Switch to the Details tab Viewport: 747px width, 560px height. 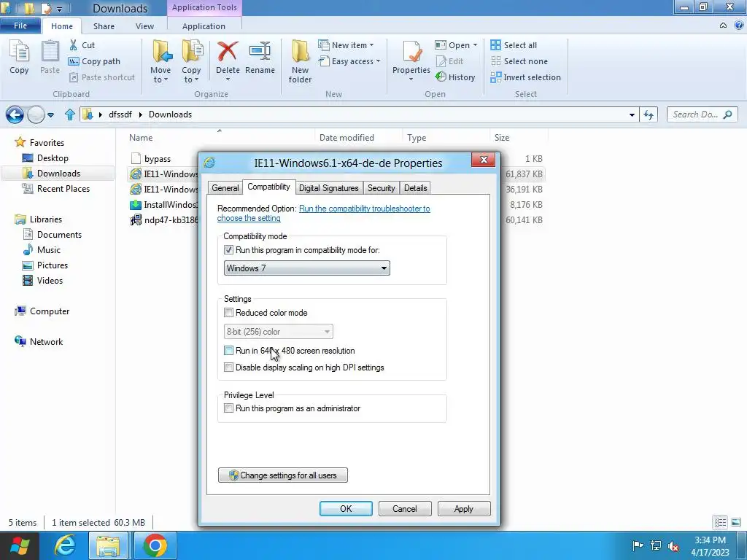(415, 188)
